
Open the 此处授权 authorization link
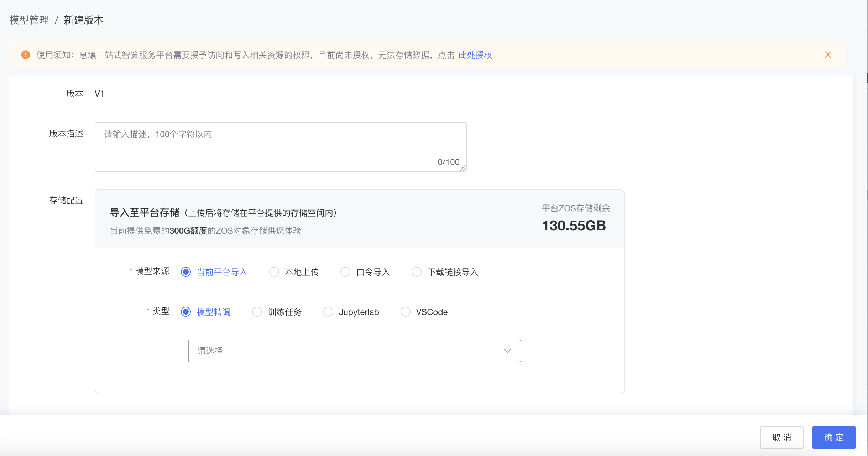click(475, 55)
